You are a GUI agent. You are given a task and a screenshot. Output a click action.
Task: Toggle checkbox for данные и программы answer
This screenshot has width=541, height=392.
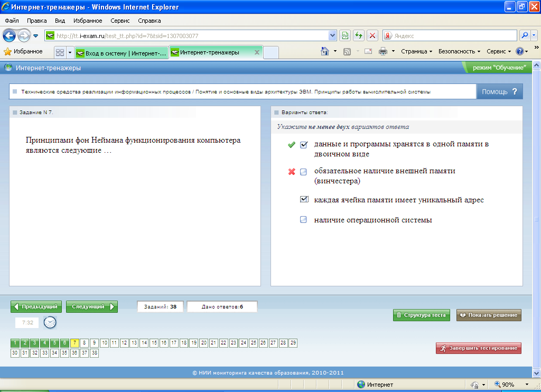(304, 145)
